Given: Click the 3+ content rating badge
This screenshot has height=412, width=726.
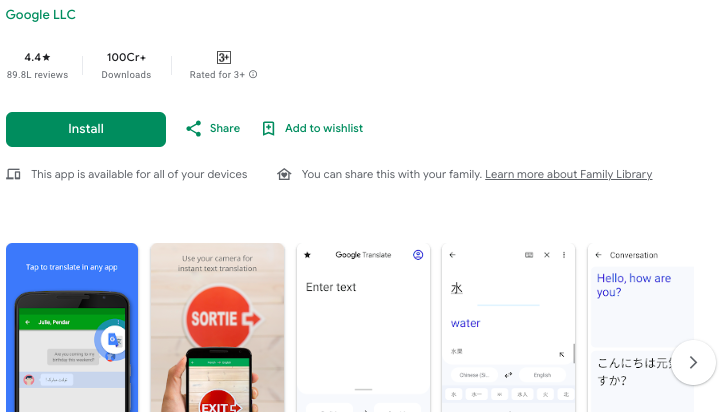Looking at the screenshot, I should pos(224,57).
